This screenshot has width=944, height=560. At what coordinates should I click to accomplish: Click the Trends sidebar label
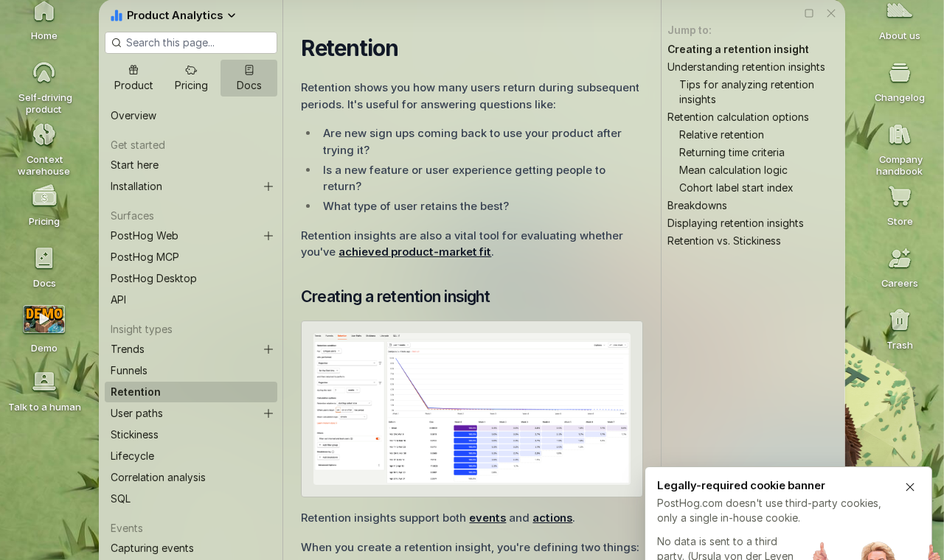(128, 349)
